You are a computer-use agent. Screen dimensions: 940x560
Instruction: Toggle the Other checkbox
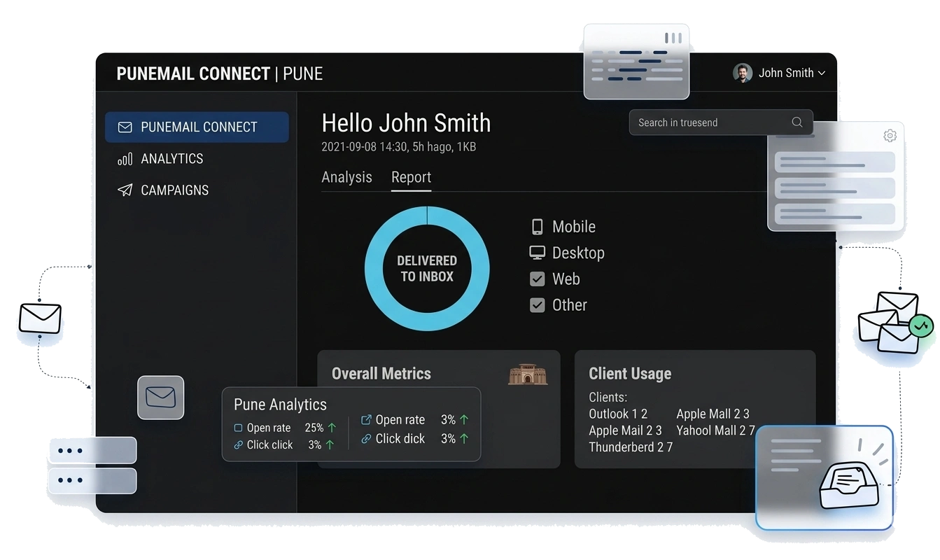click(x=537, y=305)
